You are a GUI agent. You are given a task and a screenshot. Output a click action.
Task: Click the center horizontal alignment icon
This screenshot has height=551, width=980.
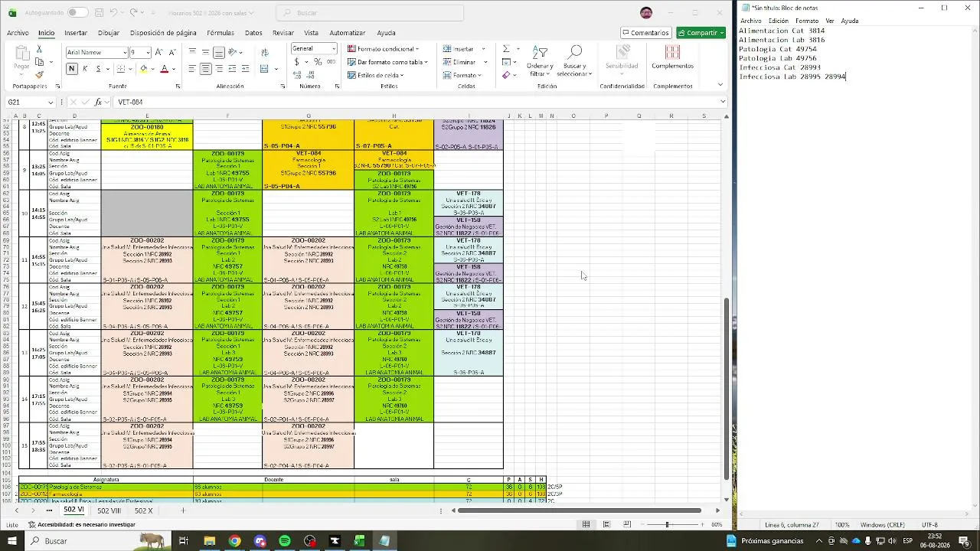205,69
